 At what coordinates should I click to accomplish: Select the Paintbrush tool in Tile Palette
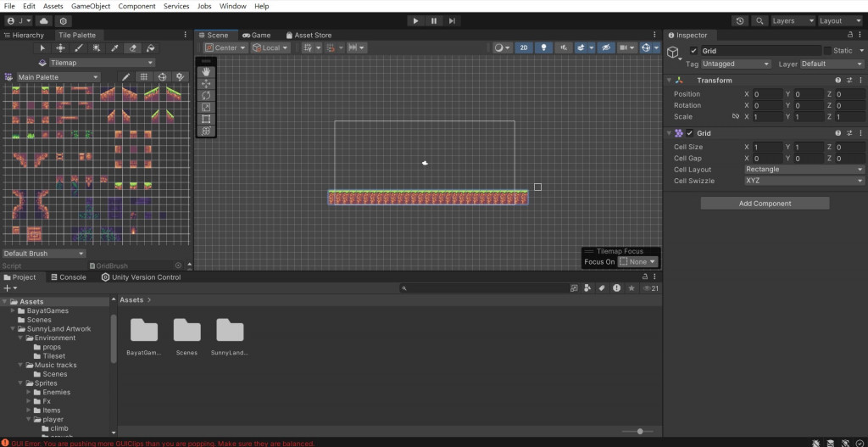tap(79, 48)
